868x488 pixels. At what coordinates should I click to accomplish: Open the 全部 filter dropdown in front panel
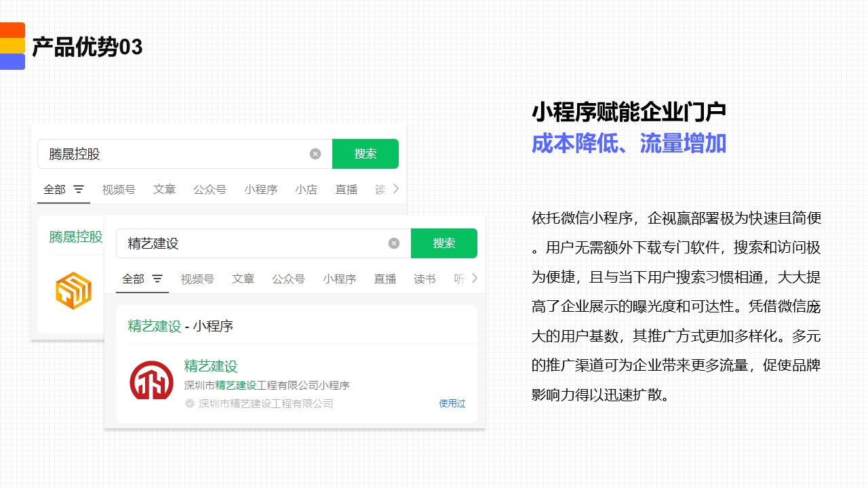[x=134, y=279]
